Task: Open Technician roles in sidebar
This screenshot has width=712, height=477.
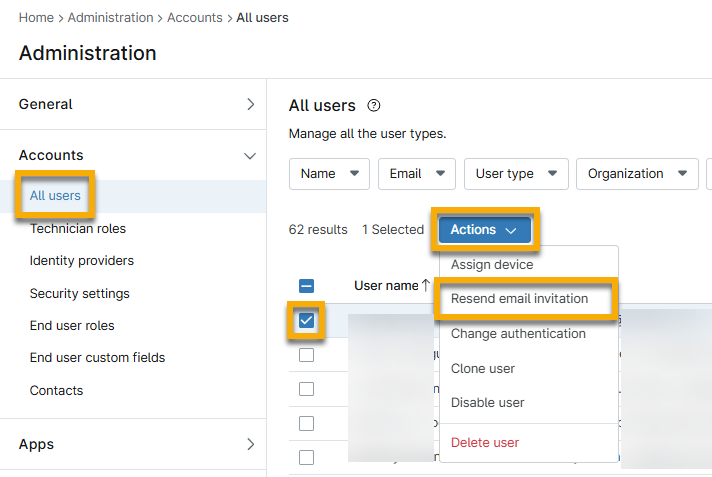Action: click(x=78, y=229)
